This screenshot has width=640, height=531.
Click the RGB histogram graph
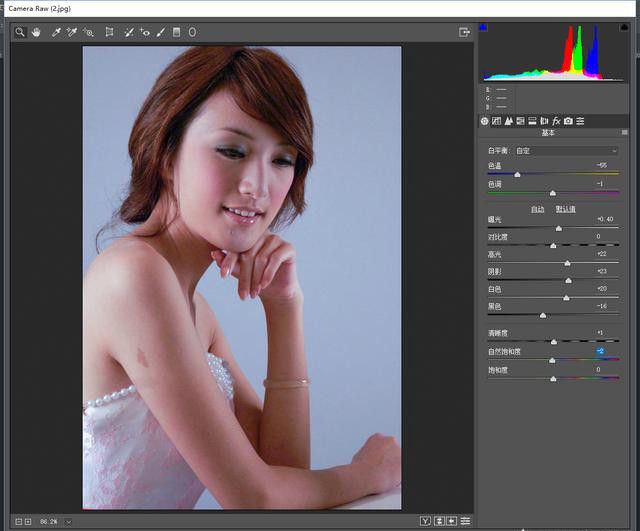(x=553, y=52)
